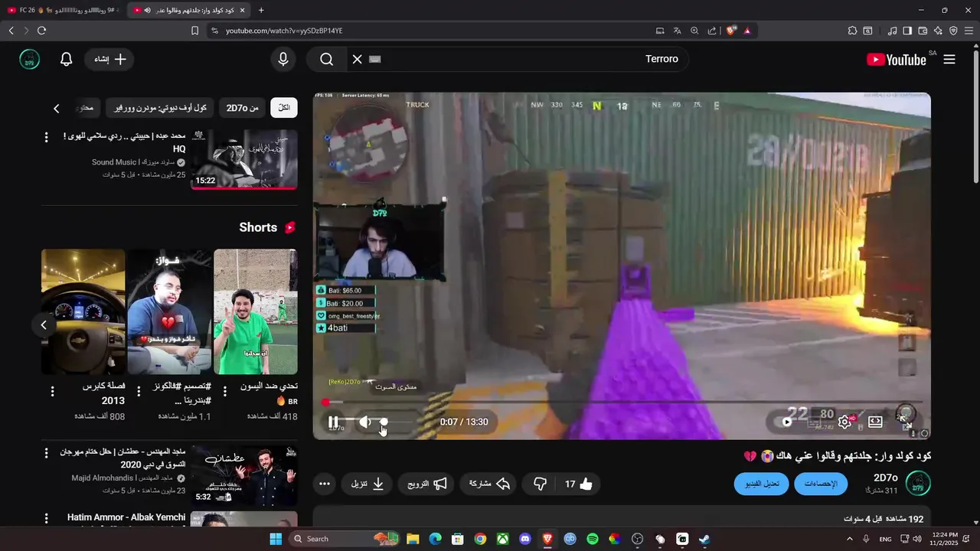Image resolution: width=980 pixels, height=551 pixels.
Task: Select the الكل filter chip
Action: [284, 108]
